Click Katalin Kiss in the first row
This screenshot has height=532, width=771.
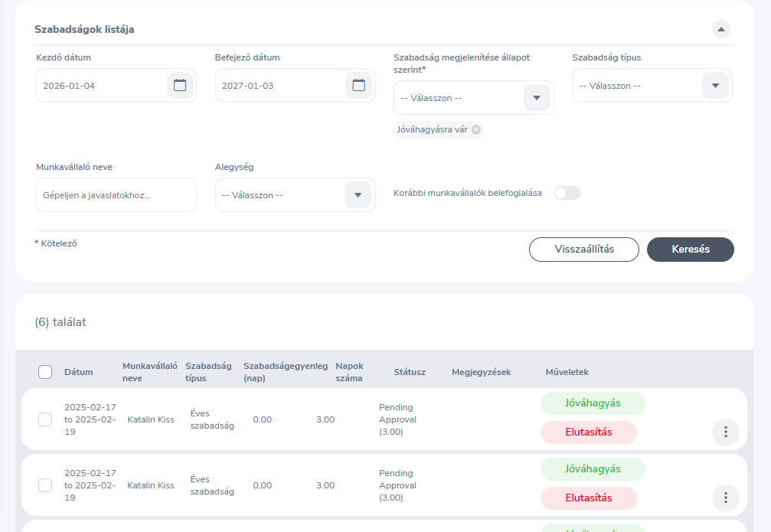(x=151, y=419)
